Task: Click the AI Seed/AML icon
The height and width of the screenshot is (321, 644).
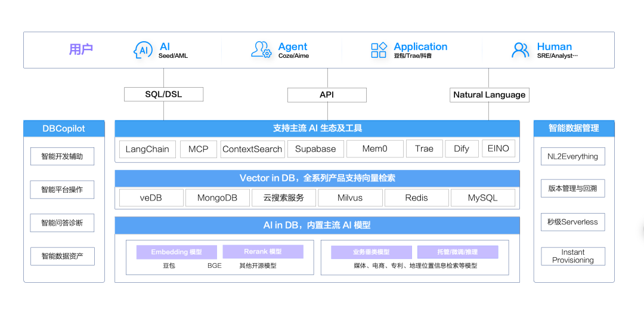Action: [143, 50]
